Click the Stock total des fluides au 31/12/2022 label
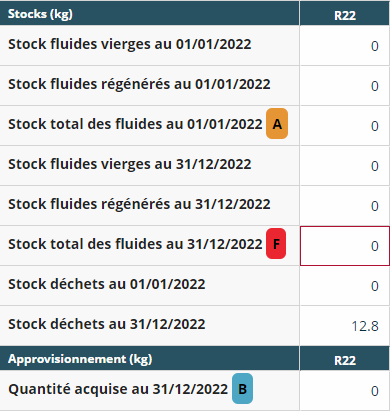This screenshot has width=390, height=411. pyautogui.click(x=135, y=244)
